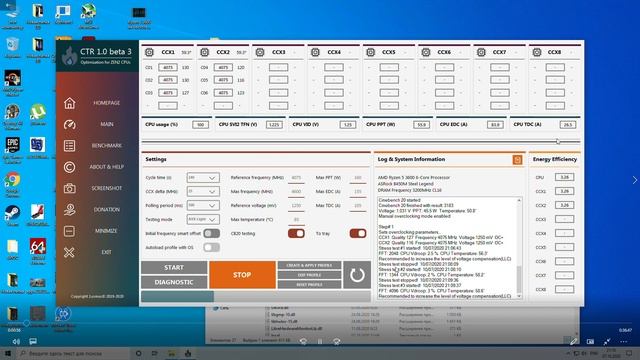Toggle Autoload profile with OS switch

point(211,247)
